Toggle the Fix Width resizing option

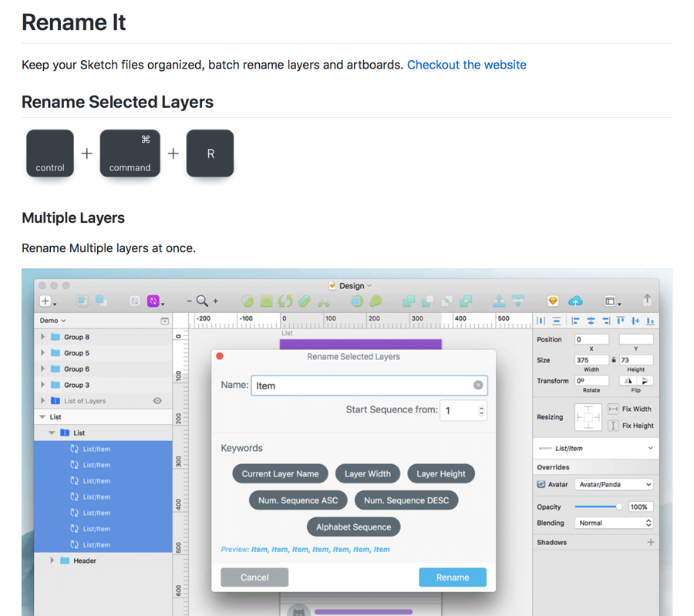point(613,409)
